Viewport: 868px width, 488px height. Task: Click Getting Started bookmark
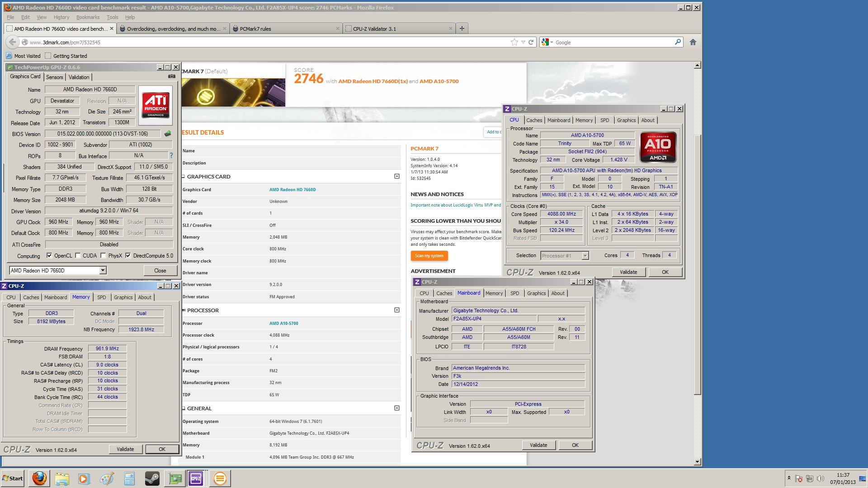pos(66,56)
